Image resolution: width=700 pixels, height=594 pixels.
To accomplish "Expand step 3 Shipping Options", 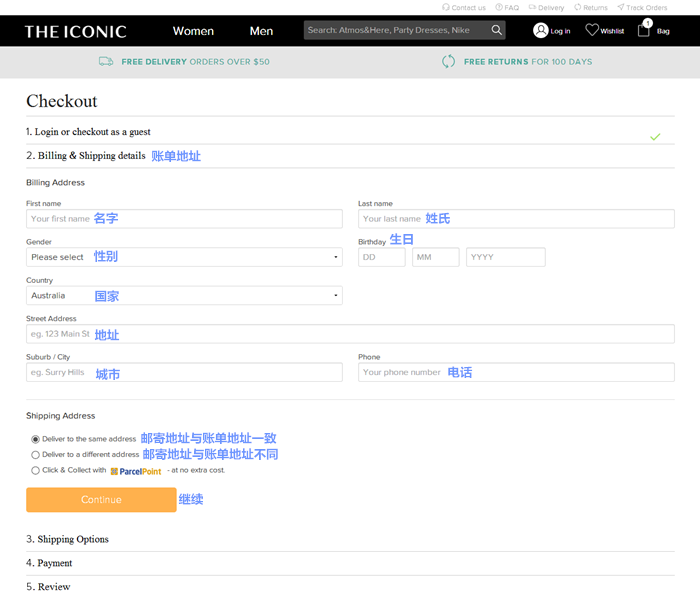I will tap(67, 539).
